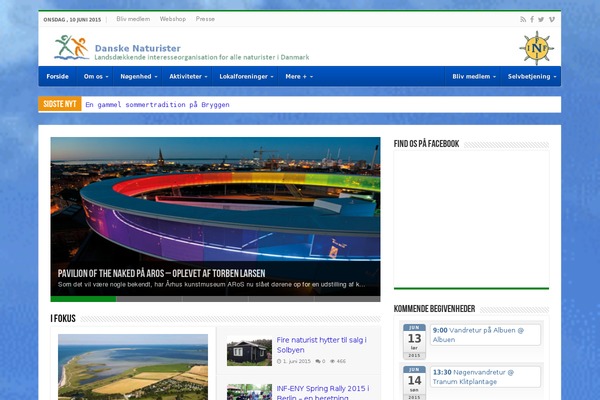Open the Webshop link
Viewport: 600px width, 400px height.
pyautogui.click(x=173, y=19)
